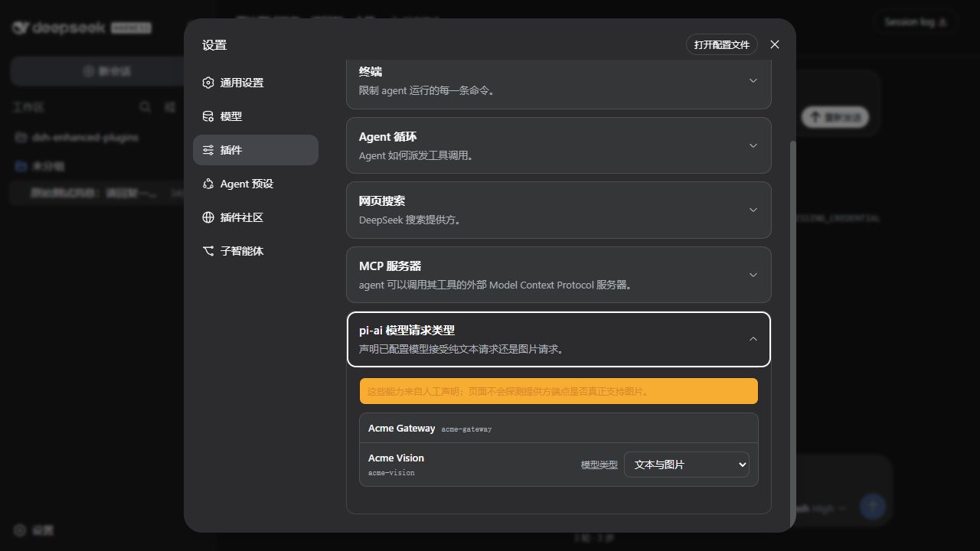
Task: Open the 模型类型 dropdown for Acme Vision
Action: (687, 465)
